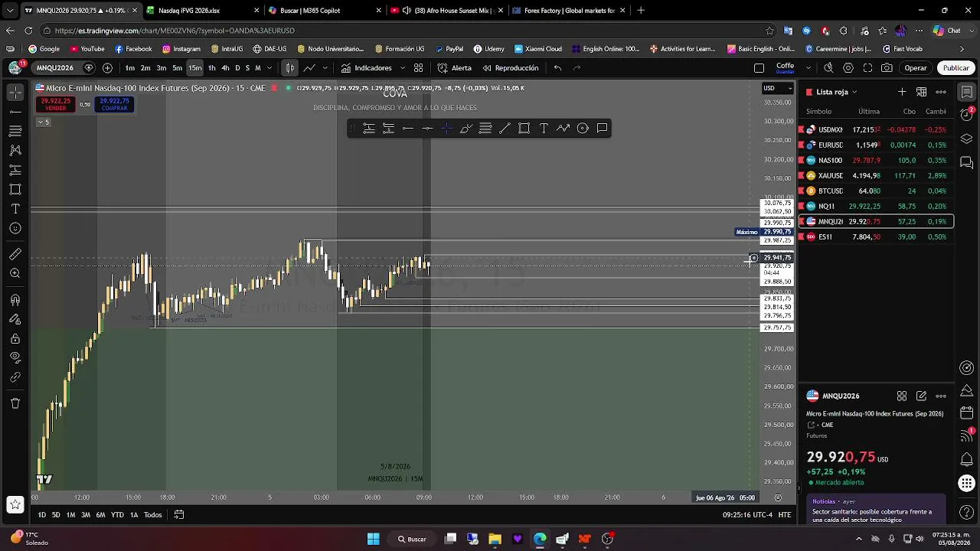
Task: Select the 3M date range tab
Action: point(86,515)
